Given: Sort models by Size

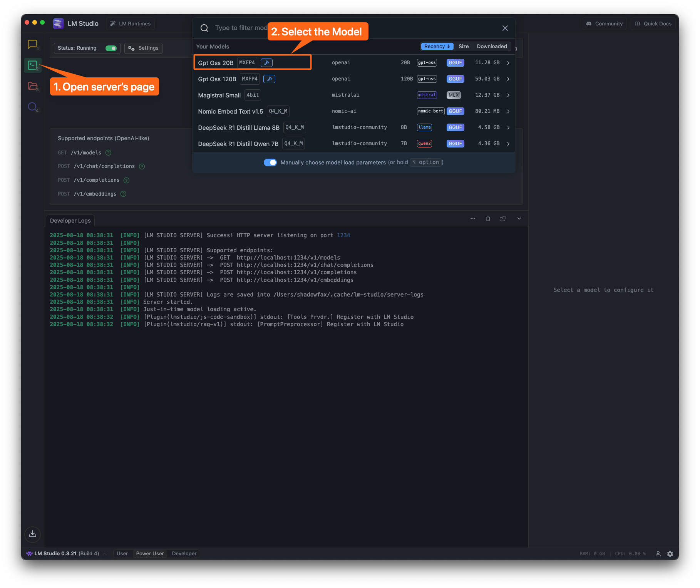Looking at the screenshot, I should [464, 47].
